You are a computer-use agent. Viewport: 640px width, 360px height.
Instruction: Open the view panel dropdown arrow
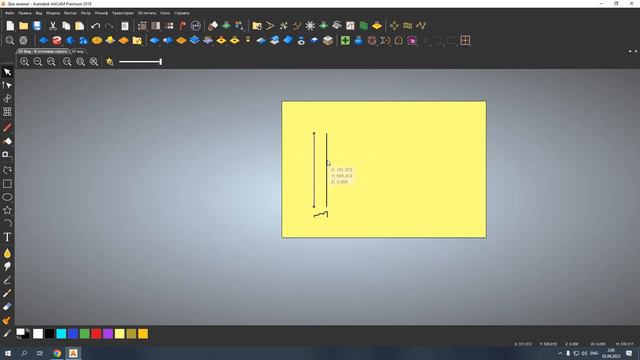pos(630,51)
